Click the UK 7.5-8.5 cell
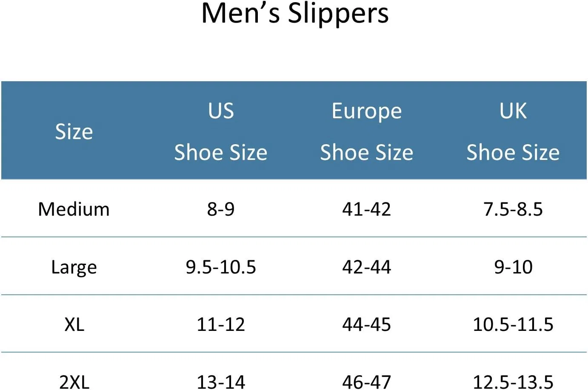Viewport: 588px width, 390px height. 513,209
